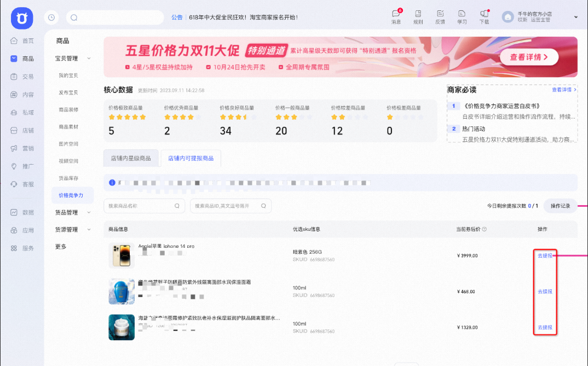588x366 pixels.
Task: Click the top search bar magnifier icon
Action: [x=74, y=18]
